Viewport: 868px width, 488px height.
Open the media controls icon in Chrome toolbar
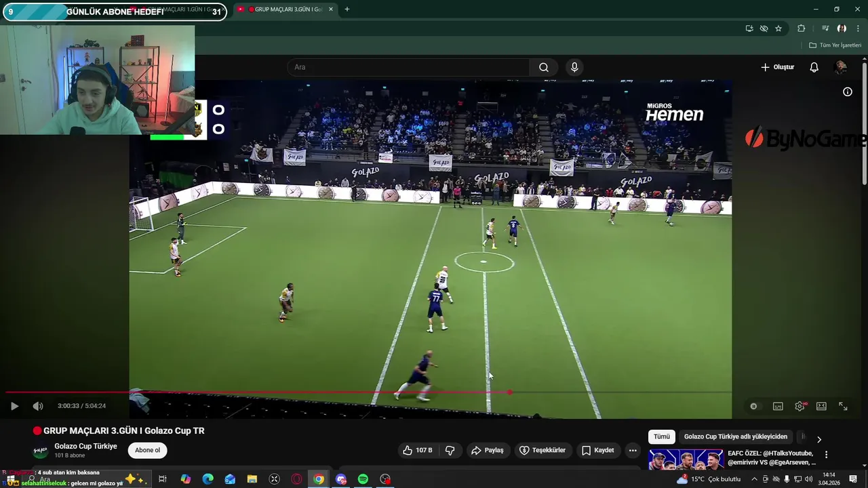[825, 28]
